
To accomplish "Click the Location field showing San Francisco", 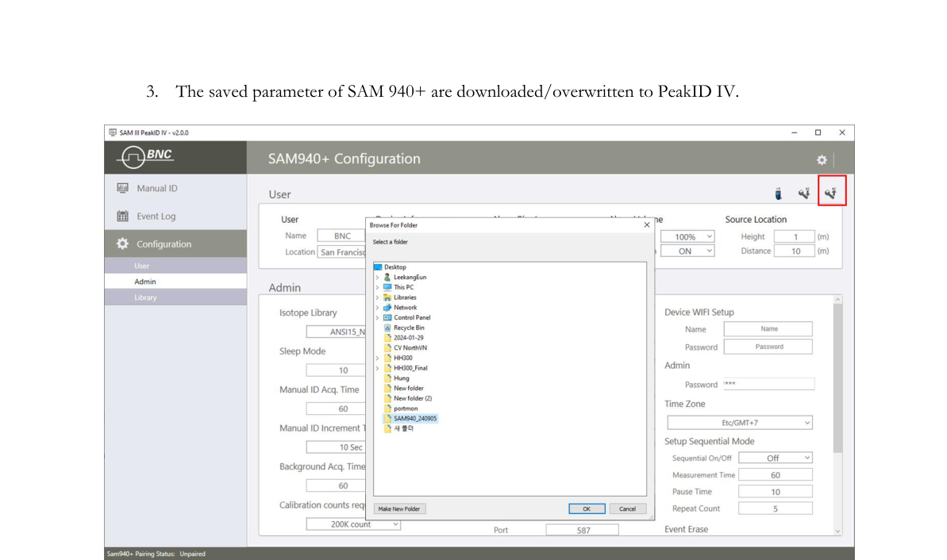I will [x=342, y=252].
